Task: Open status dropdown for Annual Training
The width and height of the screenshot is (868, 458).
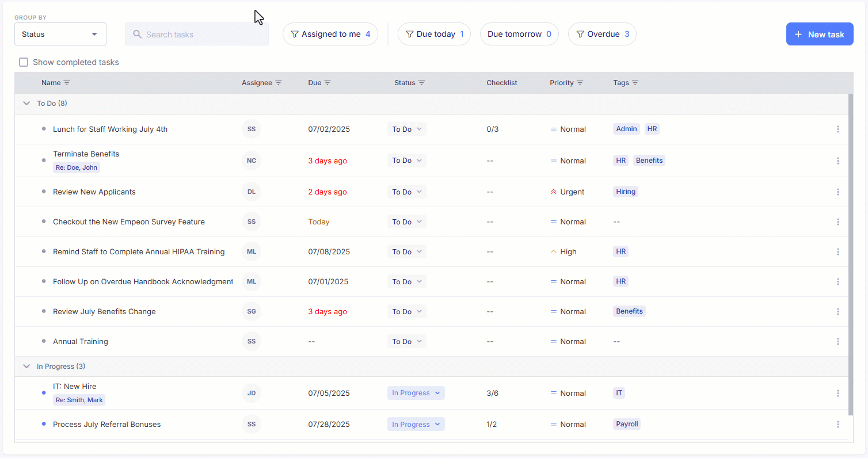Action: pyautogui.click(x=407, y=341)
